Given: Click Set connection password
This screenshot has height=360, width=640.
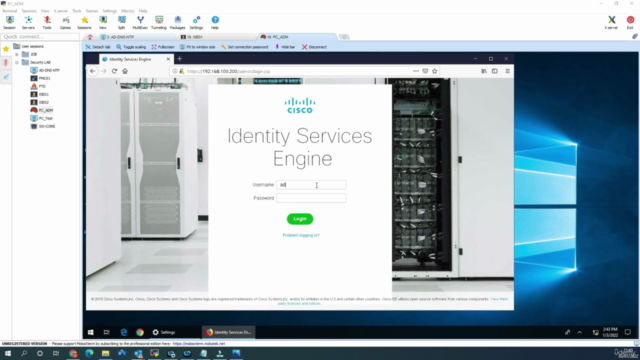Looking at the screenshot, I should pyautogui.click(x=244, y=47).
